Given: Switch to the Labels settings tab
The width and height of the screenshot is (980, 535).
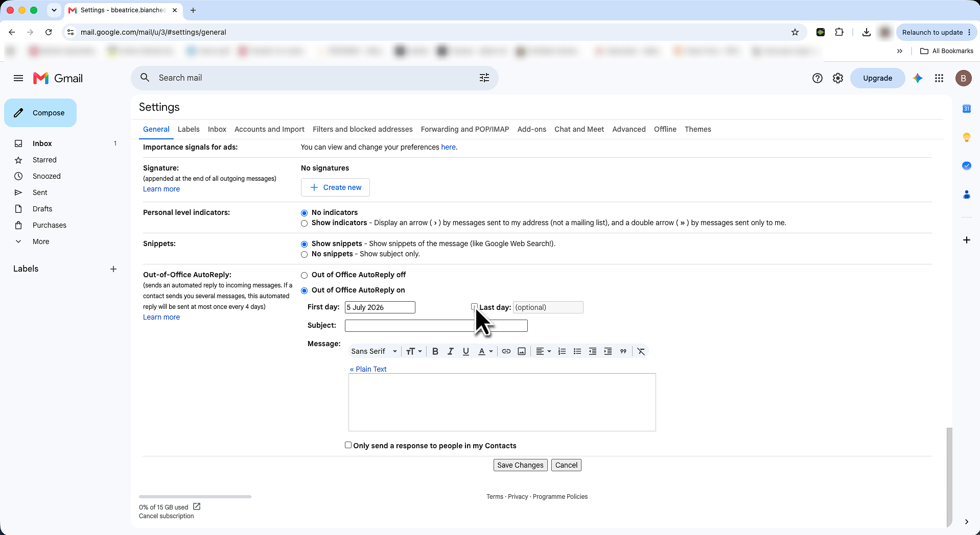Looking at the screenshot, I should point(189,129).
